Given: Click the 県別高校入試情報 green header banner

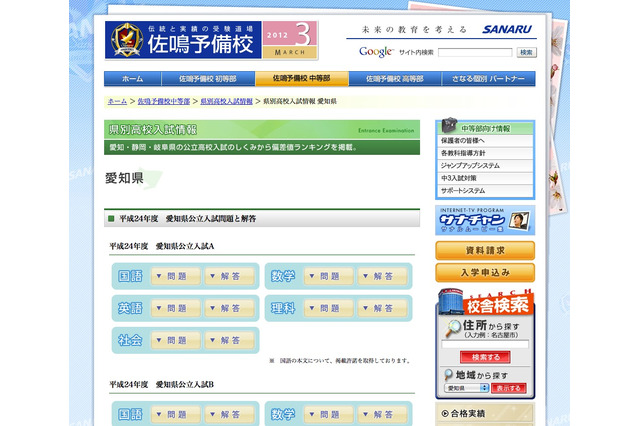Looking at the screenshot, I should coord(262,137).
